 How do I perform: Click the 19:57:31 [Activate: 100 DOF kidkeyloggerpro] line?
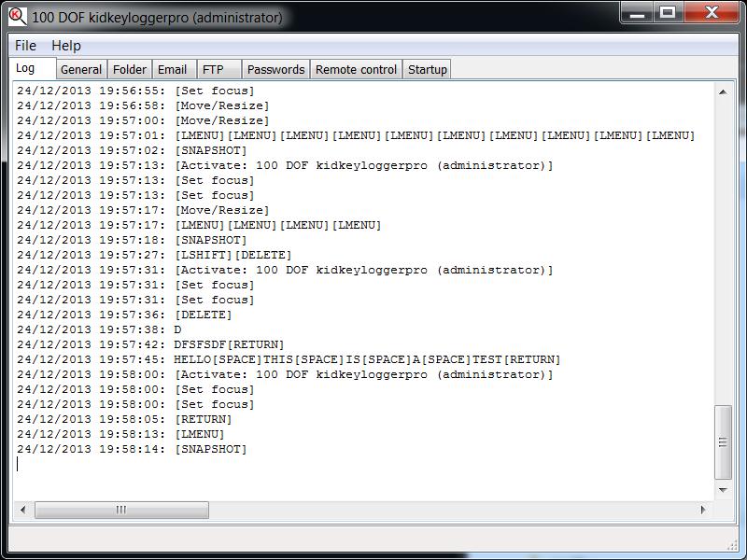[285, 270]
